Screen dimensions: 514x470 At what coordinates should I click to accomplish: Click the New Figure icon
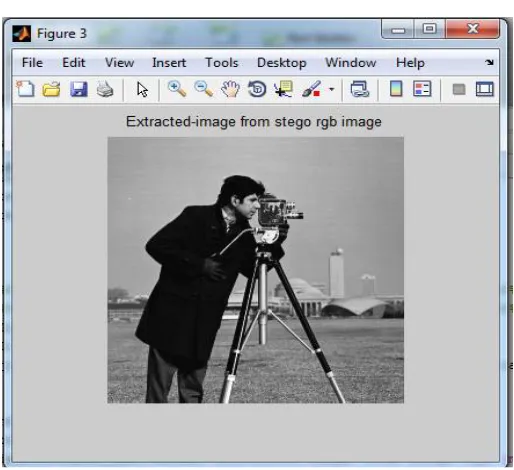click(25, 89)
